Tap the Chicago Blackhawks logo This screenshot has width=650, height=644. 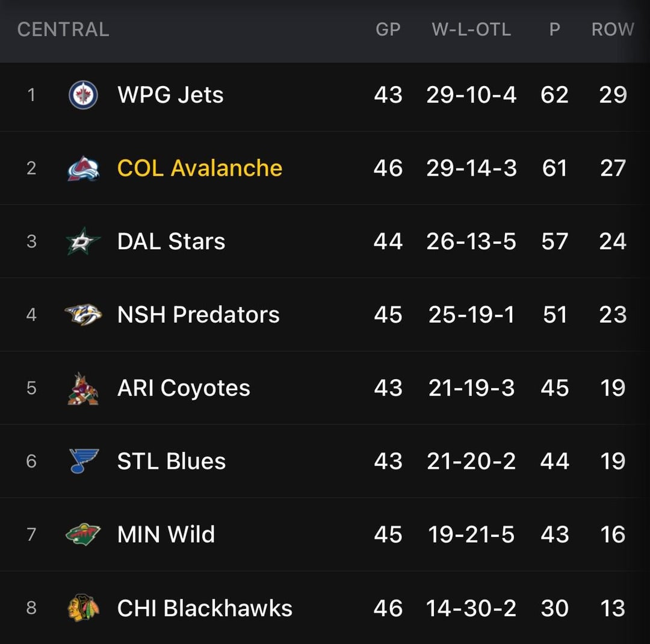click(x=83, y=608)
